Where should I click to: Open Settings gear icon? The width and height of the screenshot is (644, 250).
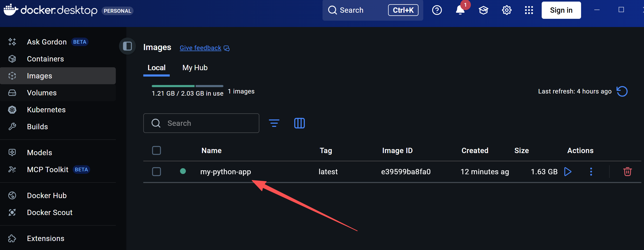507,10
